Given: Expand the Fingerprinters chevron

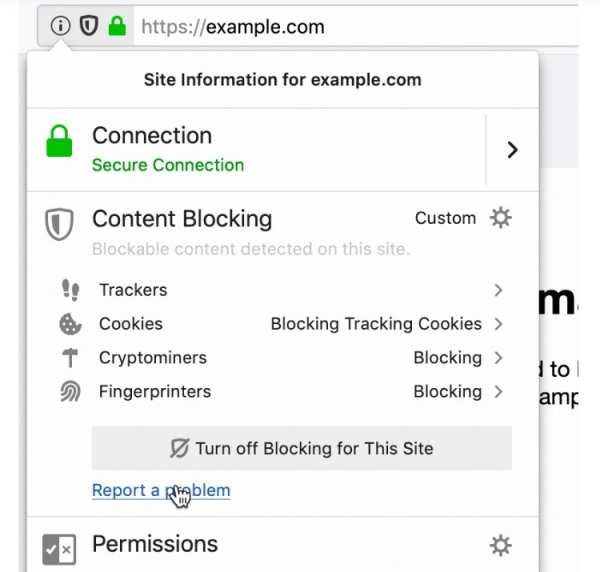Looking at the screenshot, I should [498, 392].
